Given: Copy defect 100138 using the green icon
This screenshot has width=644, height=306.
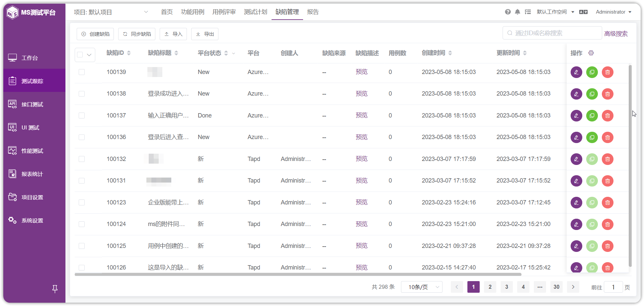Looking at the screenshot, I should coord(592,94).
